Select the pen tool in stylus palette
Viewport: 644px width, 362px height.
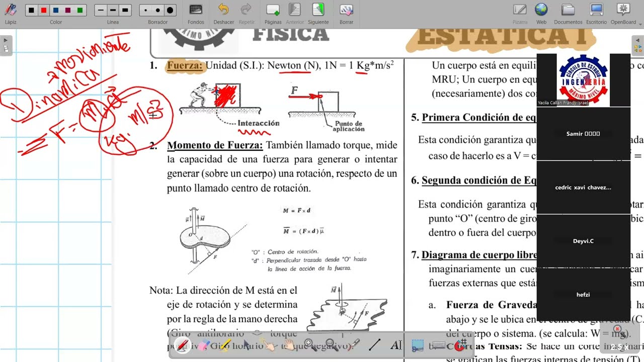(x=183, y=345)
